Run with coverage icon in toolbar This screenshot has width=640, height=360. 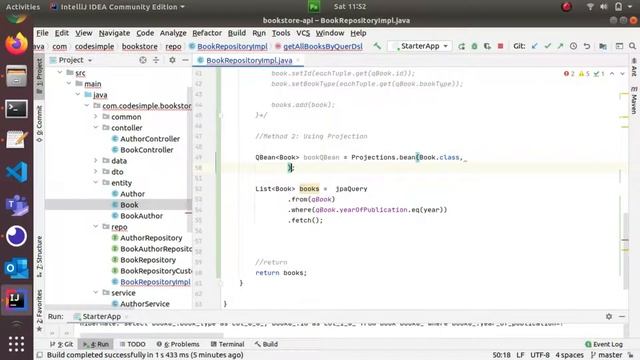[487, 47]
